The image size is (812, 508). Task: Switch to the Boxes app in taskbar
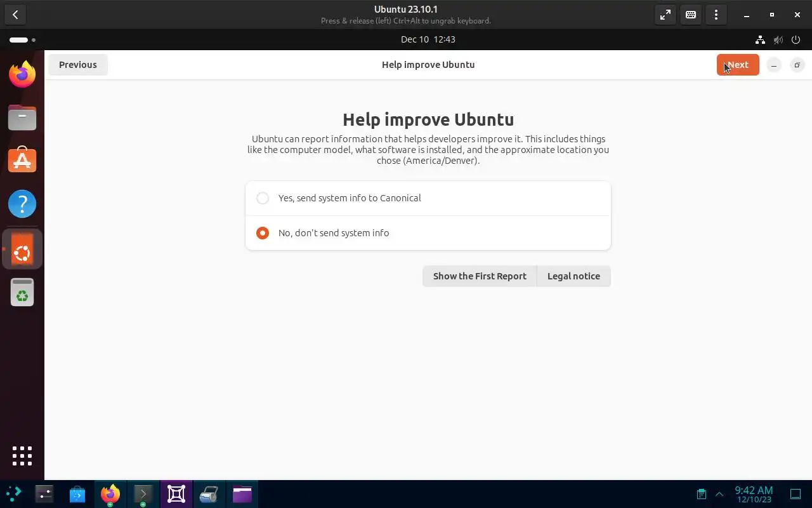coord(176,494)
